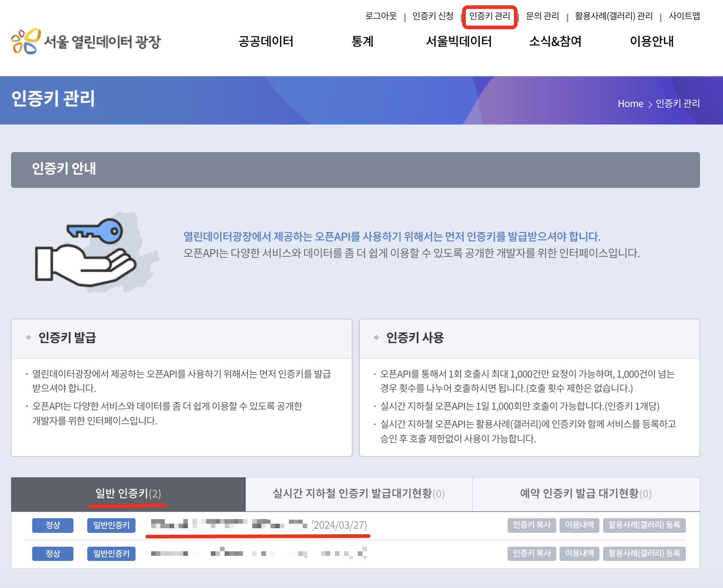The width and height of the screenshot is (723, 588).
Task: Click the 인증키 사용 section heading
Action: pyautogui.click(x=415, y=338)
